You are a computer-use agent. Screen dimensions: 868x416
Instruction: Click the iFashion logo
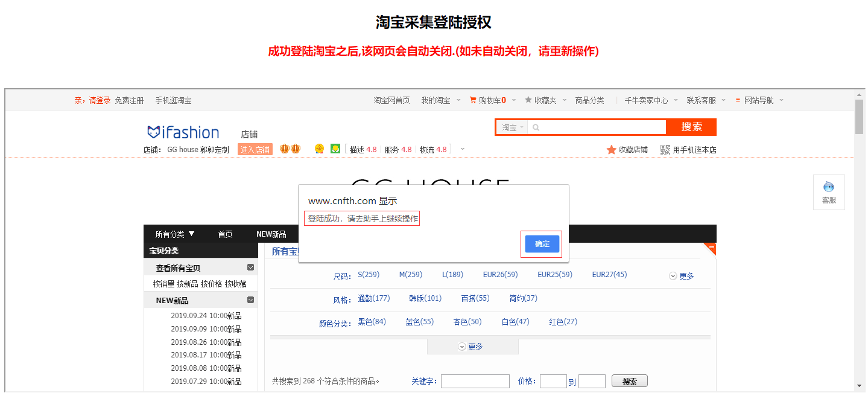pyautogui.click(x=183, y=132)
